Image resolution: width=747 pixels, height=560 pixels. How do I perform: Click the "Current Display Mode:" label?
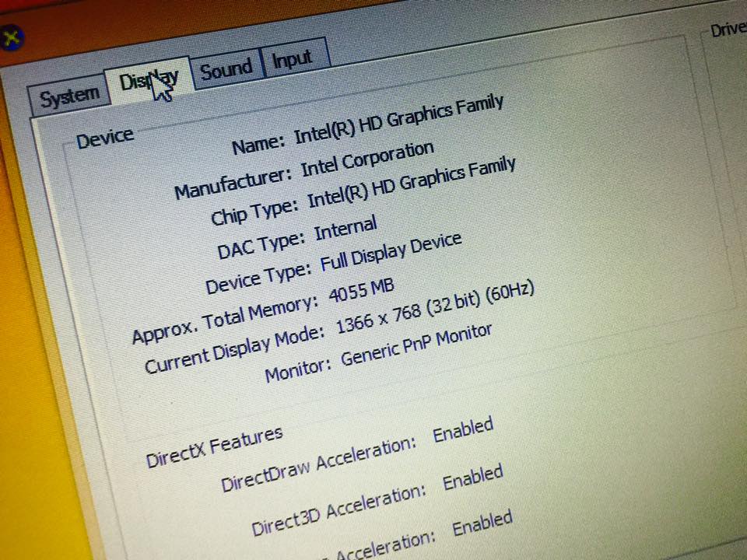point(234,351)
